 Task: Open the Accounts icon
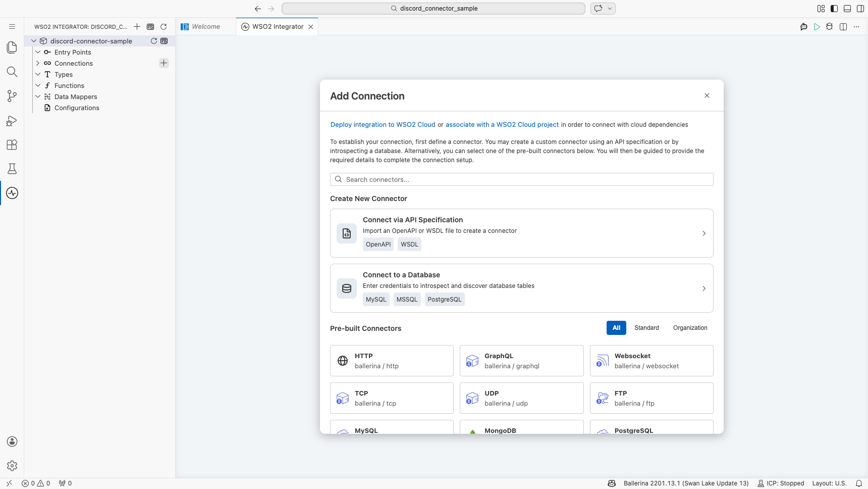click(x=12, y=442)
